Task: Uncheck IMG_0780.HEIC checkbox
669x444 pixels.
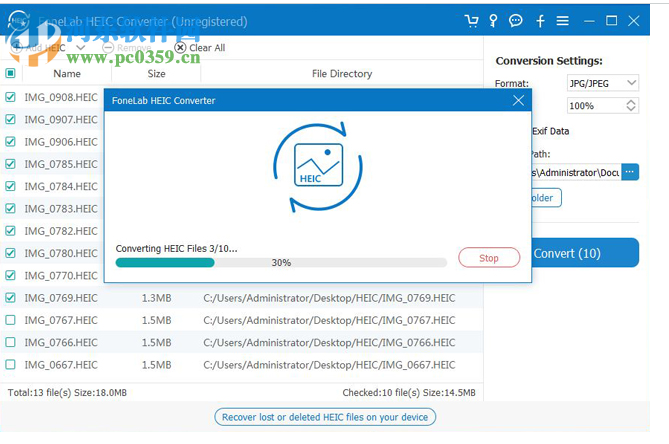Action: click(x=10, y=253)
